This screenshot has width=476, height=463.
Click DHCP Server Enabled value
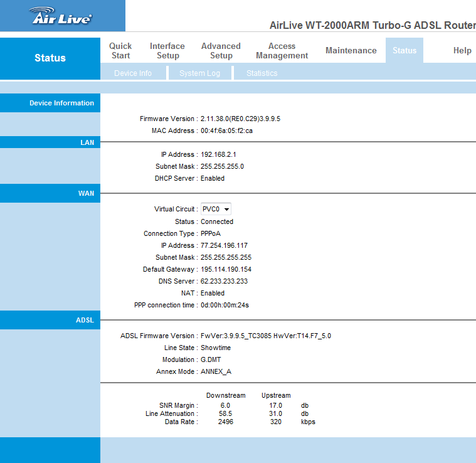[213, 179]
